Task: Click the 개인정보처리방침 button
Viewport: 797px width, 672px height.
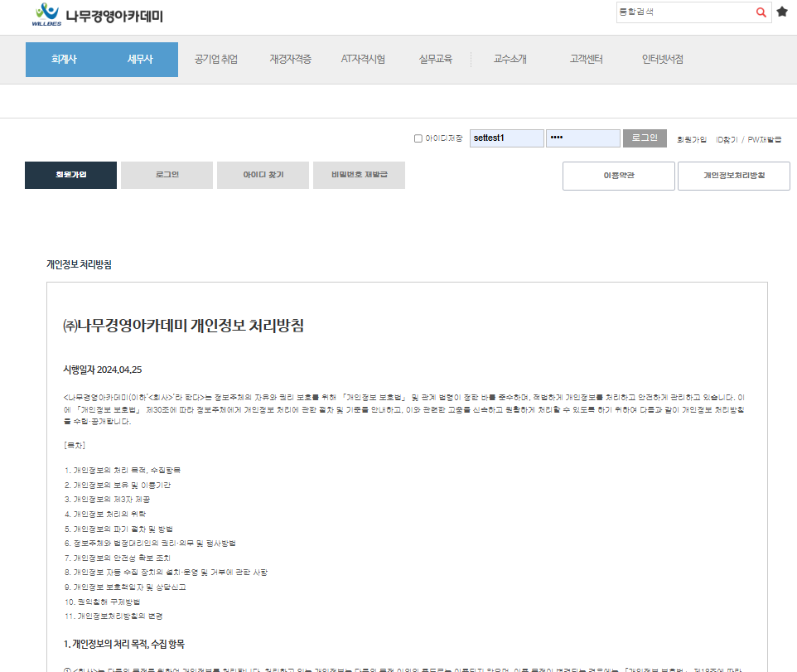Action: click(x=733, y=176)
